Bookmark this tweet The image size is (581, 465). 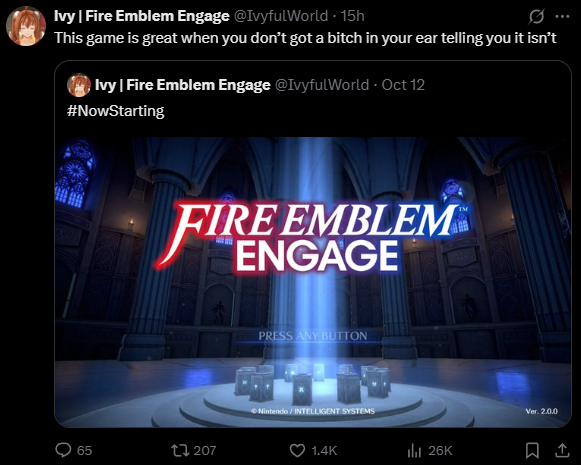coord(532,451)
